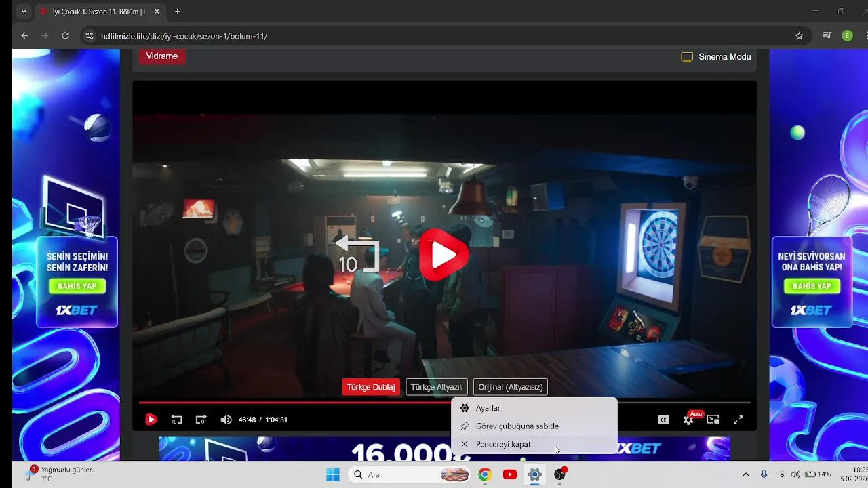Open weather widget Yağmurlu günler

(x=61, y=474)
